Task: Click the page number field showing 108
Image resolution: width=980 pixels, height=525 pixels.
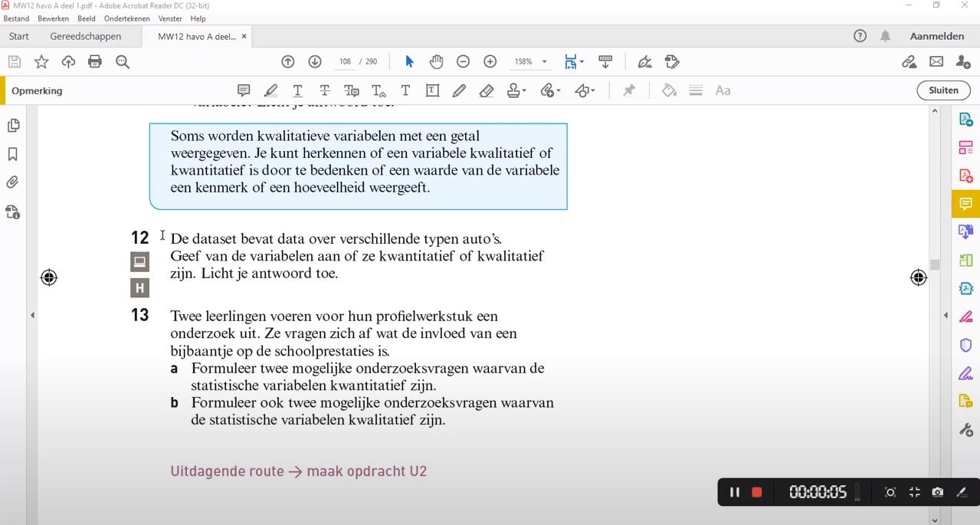Action: [x=345, y=62]
